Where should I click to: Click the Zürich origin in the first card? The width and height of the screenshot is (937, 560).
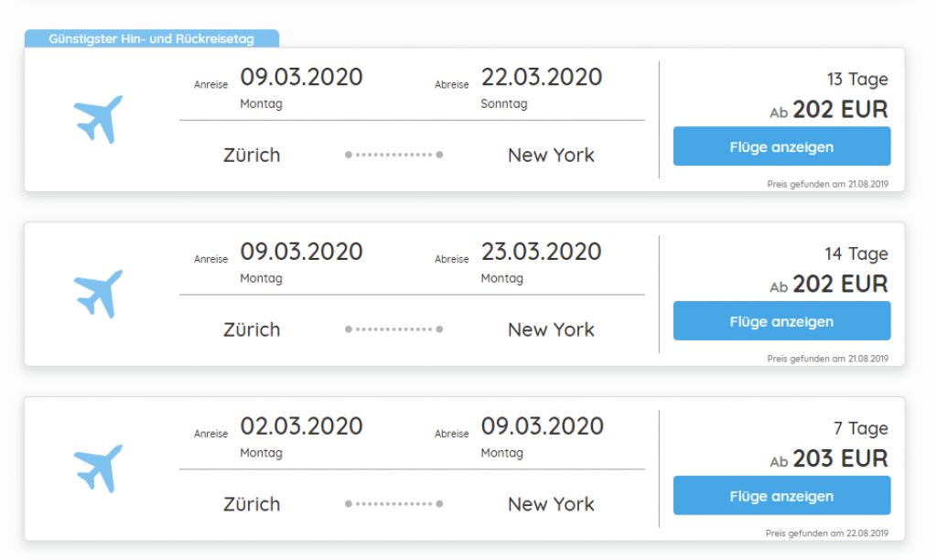[252, 156]
